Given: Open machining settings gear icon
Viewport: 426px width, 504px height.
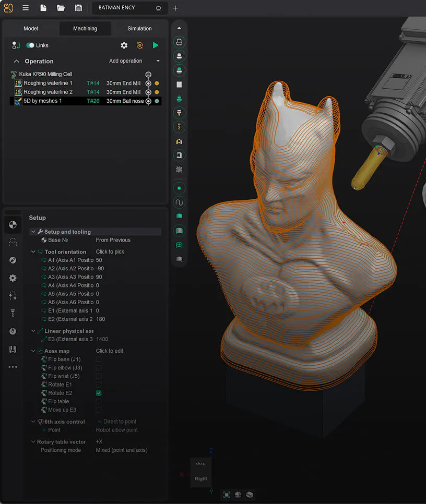Looking at the screenshot, I should [124, 45].
